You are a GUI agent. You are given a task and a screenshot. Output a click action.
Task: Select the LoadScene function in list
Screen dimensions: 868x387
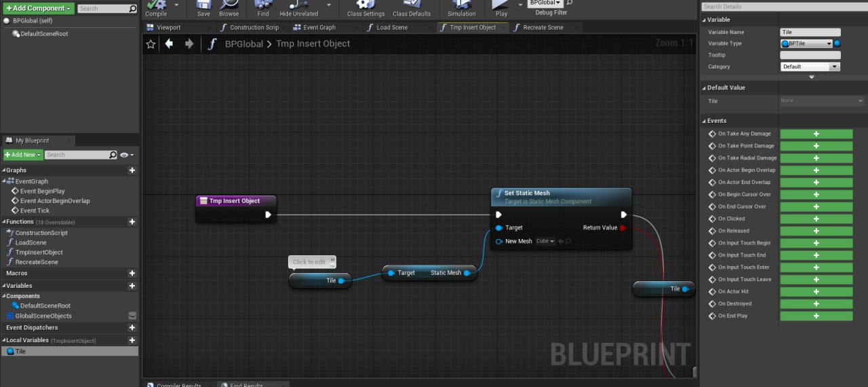coord(31,242)
